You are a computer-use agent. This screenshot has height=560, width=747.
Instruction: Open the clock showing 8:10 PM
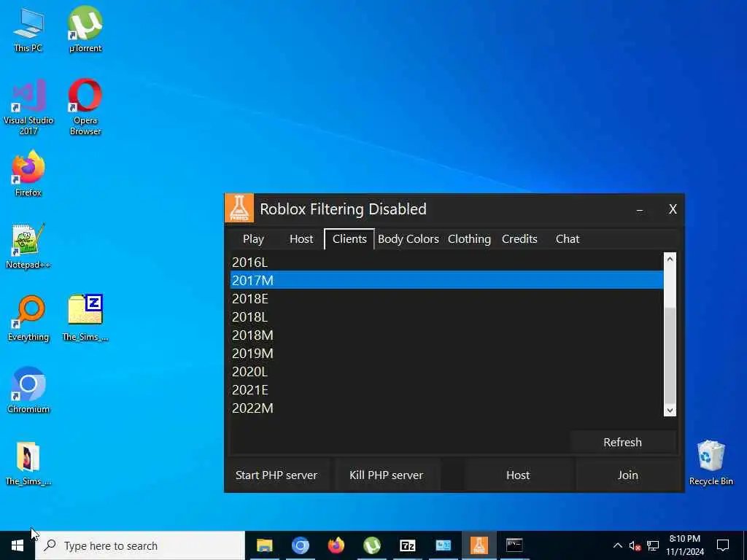click(x=684, y=545)
